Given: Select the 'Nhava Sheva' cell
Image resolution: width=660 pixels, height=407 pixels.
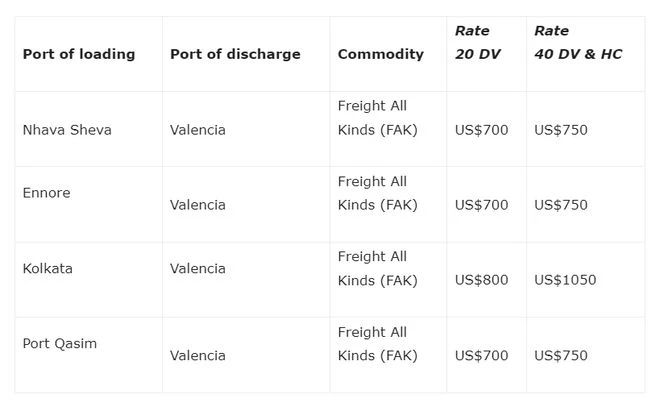Looking at the screenshot, I should pos(67,130).
